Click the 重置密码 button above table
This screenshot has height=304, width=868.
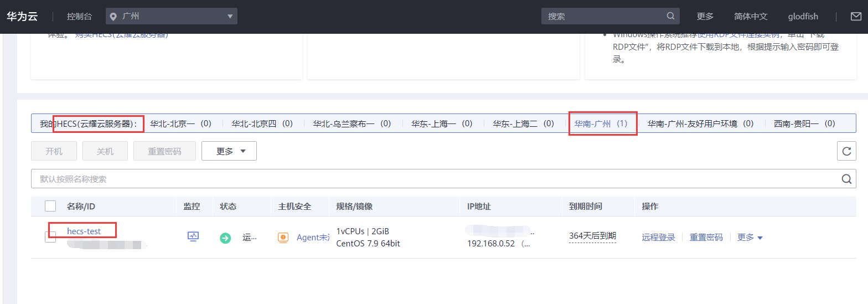(164, 151)
